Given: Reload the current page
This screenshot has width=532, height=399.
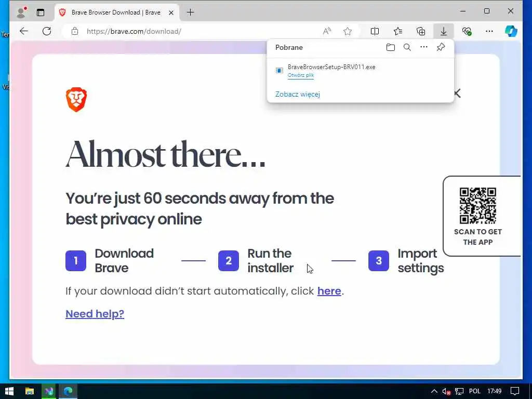Looking at the screenshot, I should click(x=47, y=31).
